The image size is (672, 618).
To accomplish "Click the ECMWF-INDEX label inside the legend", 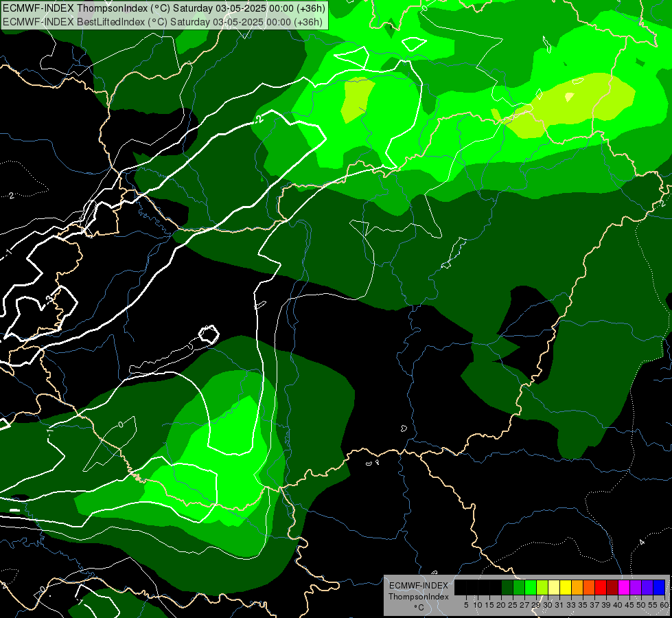I will (x=419, y=586).
